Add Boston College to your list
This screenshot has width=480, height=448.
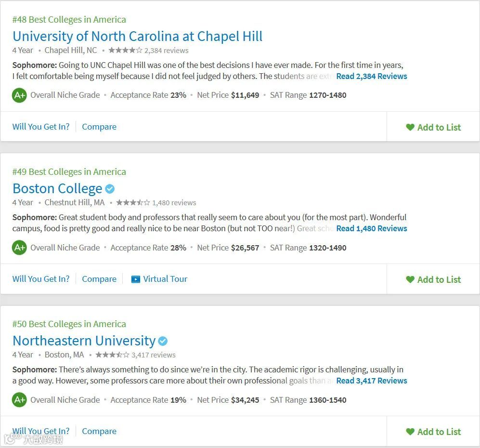tap(433, 279)
